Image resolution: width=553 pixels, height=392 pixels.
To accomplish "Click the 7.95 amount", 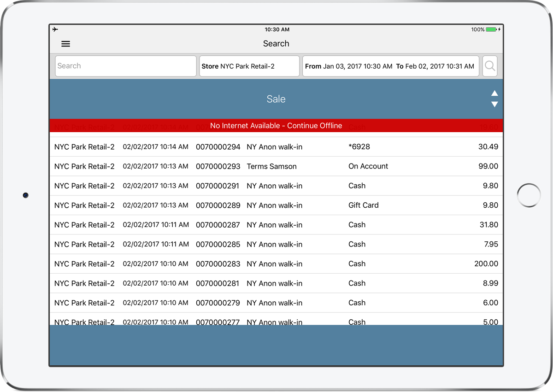I will (491, 245).
